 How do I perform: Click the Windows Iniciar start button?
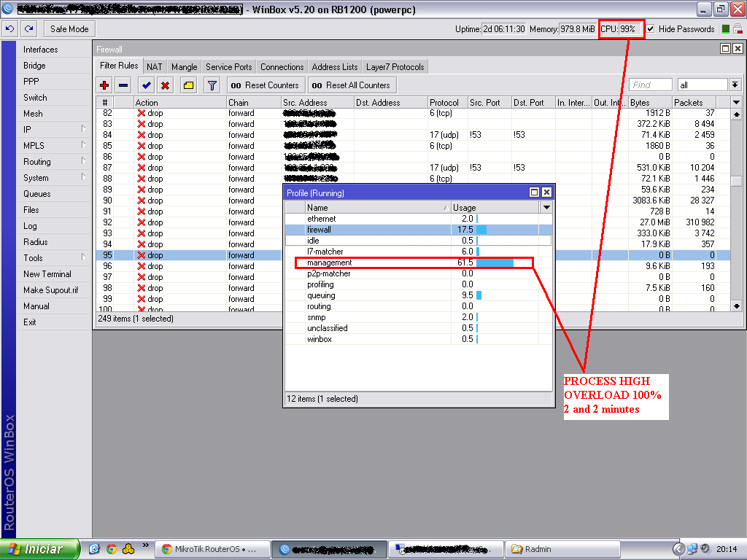(39, 549)
